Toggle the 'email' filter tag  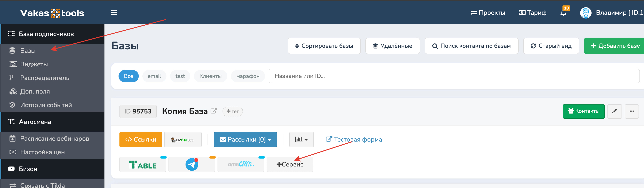[154, 76]
